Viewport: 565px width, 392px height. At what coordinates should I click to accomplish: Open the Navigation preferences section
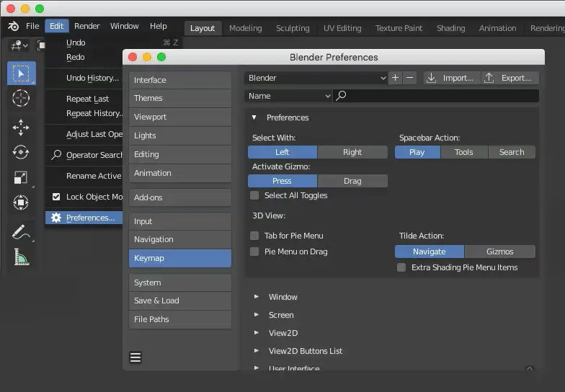(x=180, y=239)
